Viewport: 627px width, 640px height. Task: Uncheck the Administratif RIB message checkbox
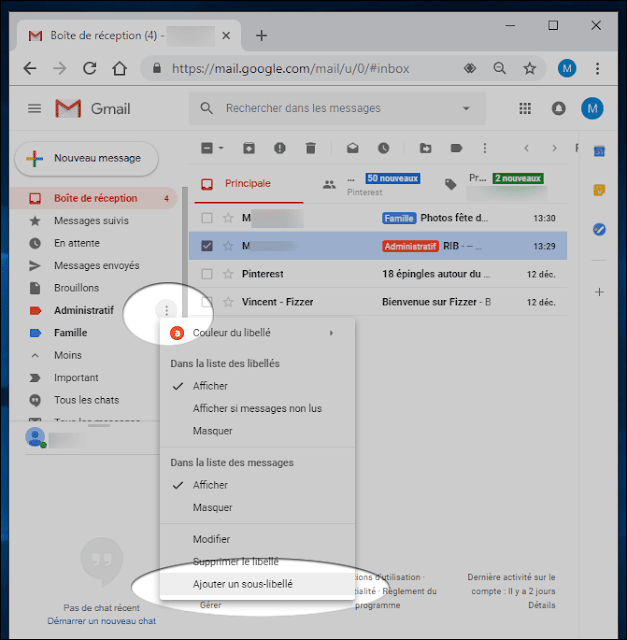(207, 246)
